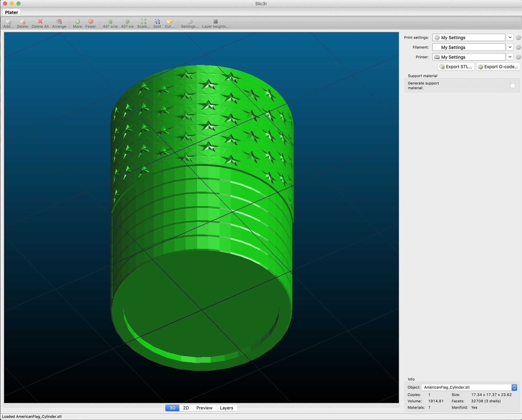
Task: Select the green cylinder model in viewport
Action: (201, 218)
